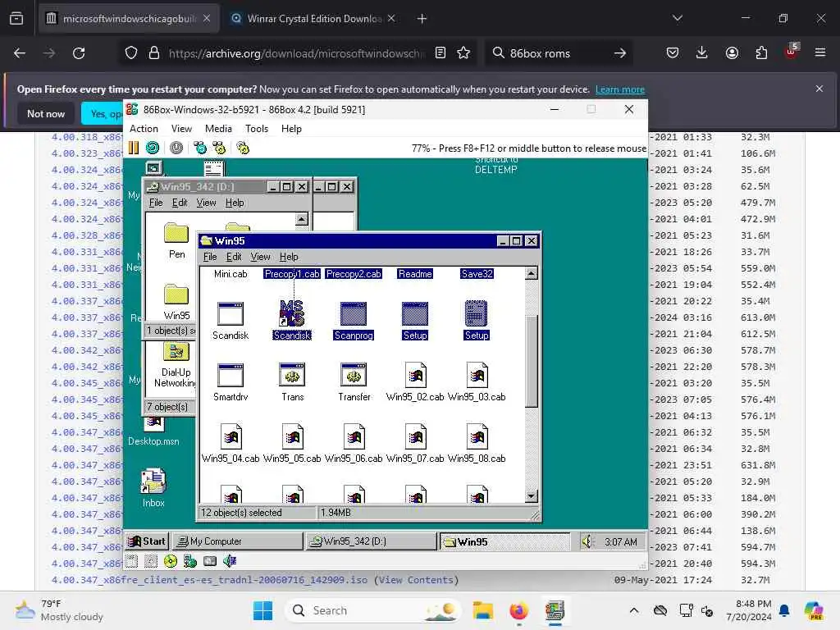Select the Win95_08.cab file
Screen dimensions: 840x630
[x=477, y=444]
